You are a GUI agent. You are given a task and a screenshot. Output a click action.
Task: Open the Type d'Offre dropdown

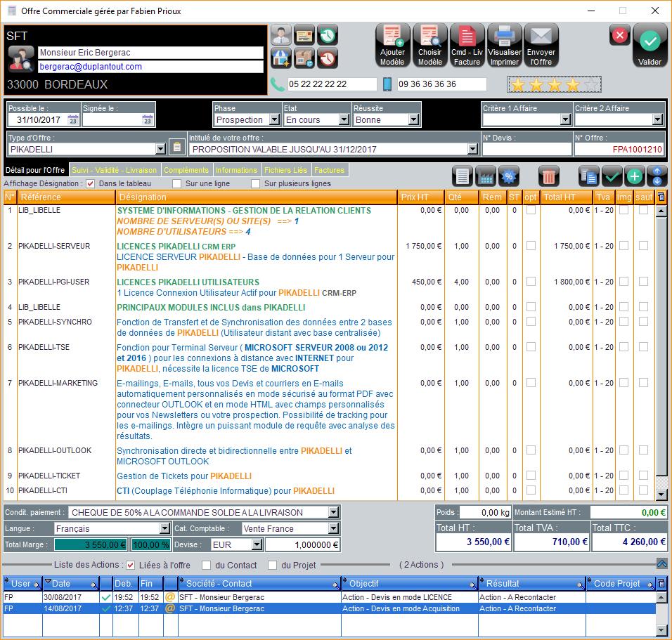click(161, 149)
